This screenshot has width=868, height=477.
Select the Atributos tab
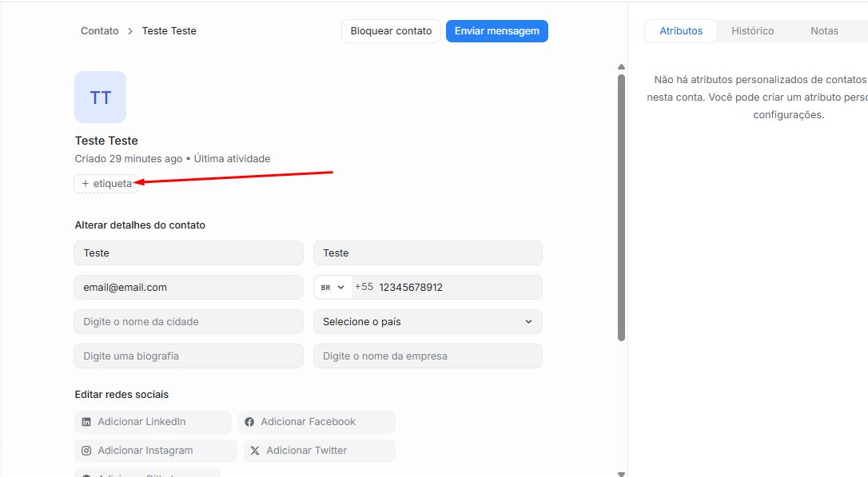click(681, 31)
